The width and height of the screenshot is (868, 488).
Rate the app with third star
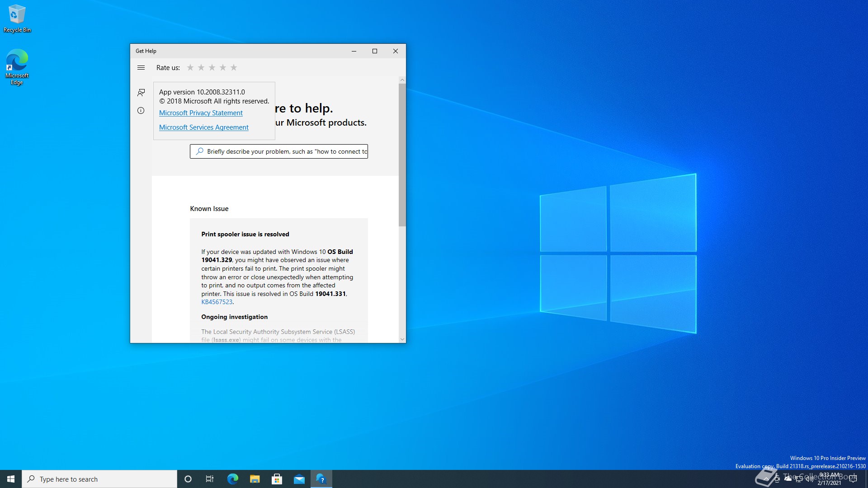click(212, 68)
